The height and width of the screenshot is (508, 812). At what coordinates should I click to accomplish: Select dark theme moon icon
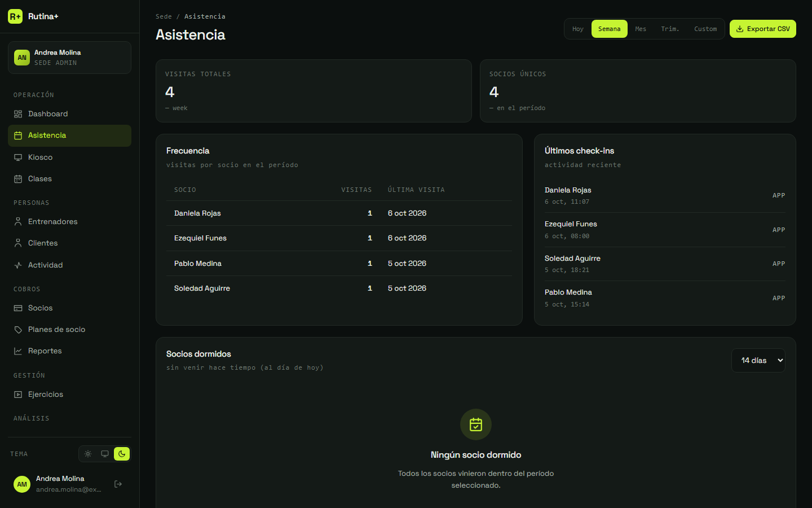(x=122, y=454)
